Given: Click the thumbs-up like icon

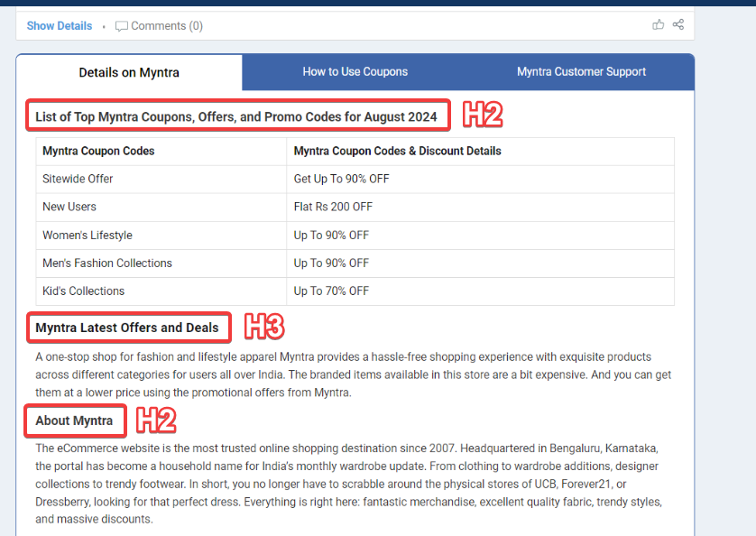Looking at the screenshot, I should pos(659,24).
